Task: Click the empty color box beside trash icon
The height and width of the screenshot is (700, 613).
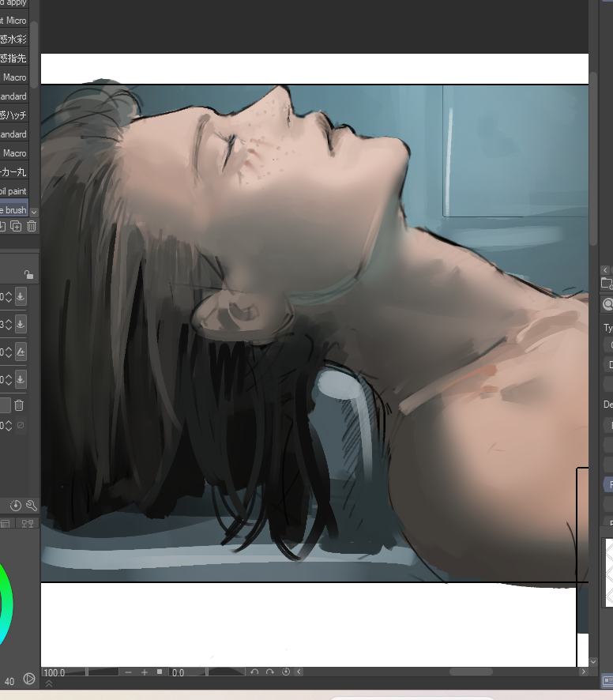Action: (5, 405)
